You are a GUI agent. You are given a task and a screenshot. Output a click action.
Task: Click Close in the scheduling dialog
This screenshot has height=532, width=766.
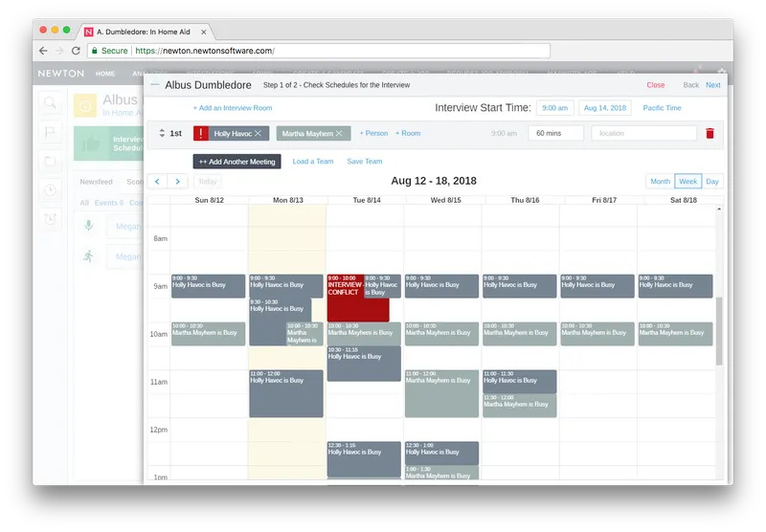tap(656, 85)
